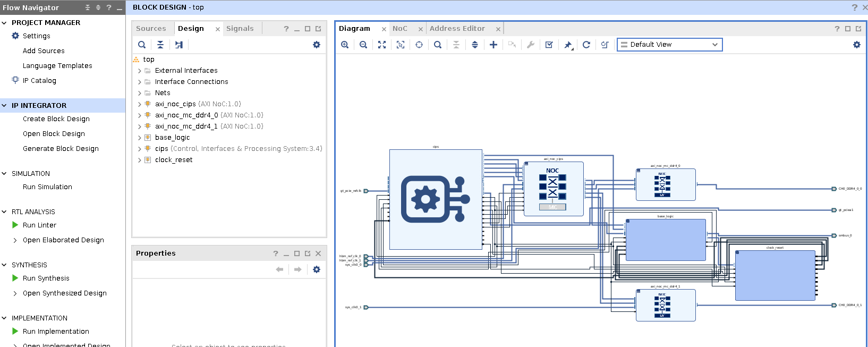Pin the diagram with the pin icon
The image size is (868, 347).
click(x=568, y=45)
